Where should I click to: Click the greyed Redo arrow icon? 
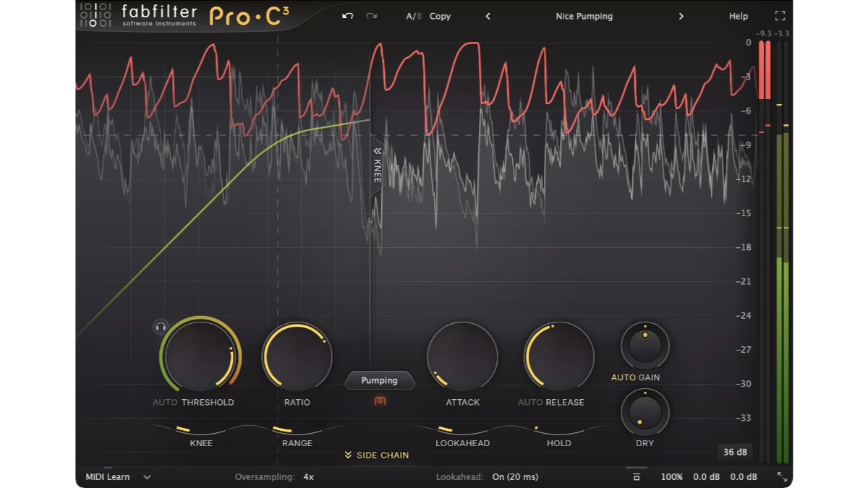tap(371, 16)
